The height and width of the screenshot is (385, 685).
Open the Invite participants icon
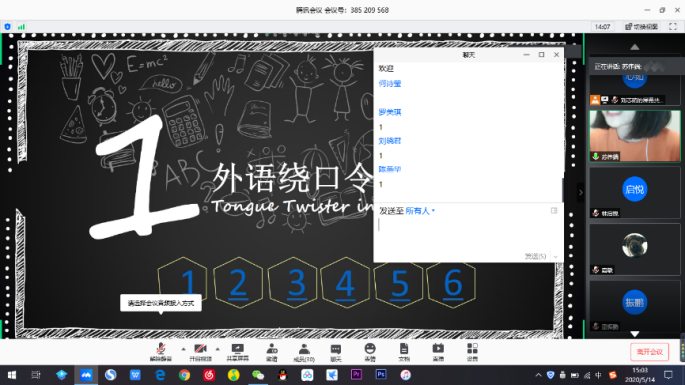272,352
